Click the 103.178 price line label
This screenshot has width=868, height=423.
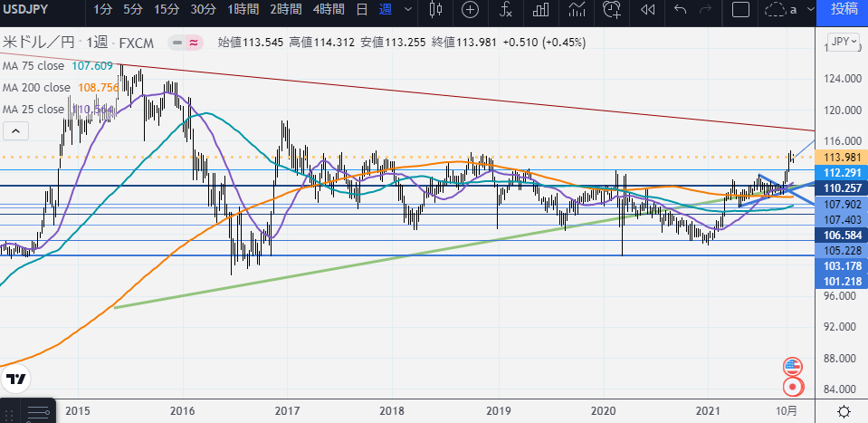point(842,266)
